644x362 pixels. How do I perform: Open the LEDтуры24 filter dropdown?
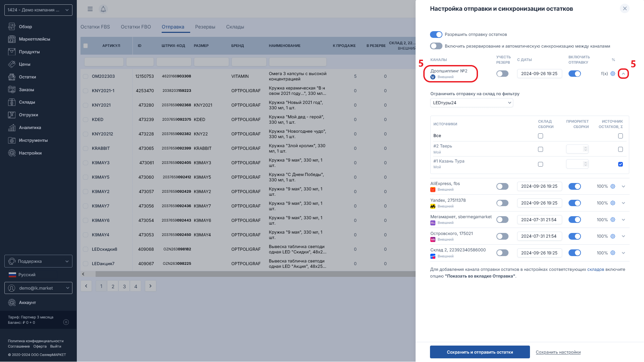tap(472, 103)
